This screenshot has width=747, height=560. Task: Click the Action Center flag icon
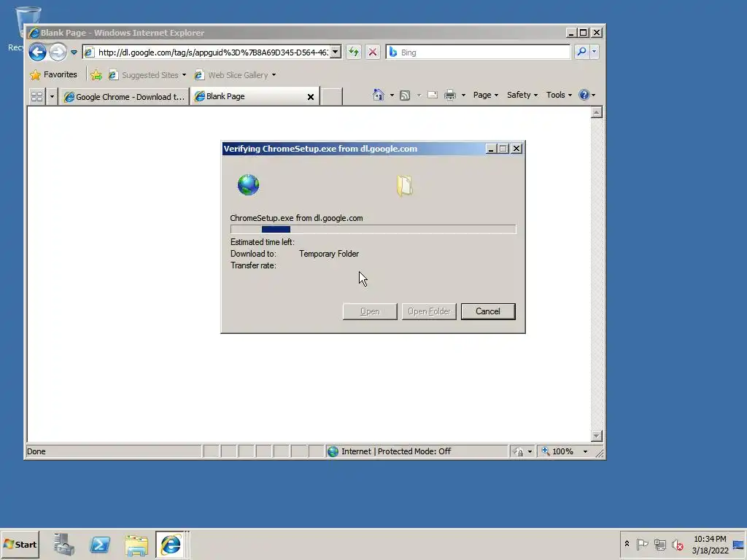pyautogui.click(x=642, y=544)
